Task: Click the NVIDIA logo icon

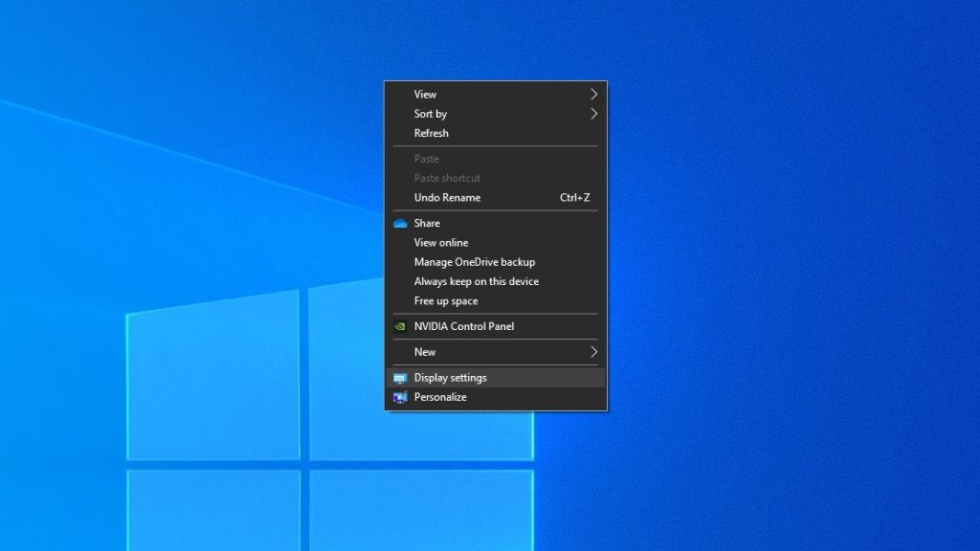Action: 400,326
